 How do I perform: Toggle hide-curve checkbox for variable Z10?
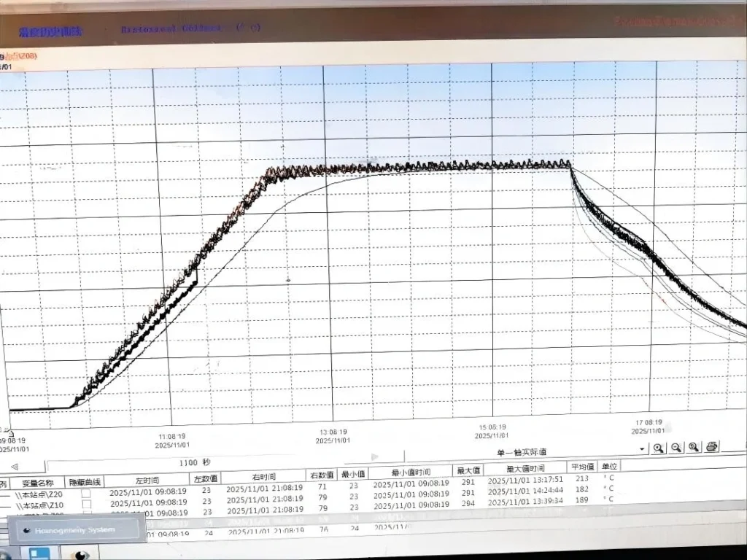click(86, 505)
